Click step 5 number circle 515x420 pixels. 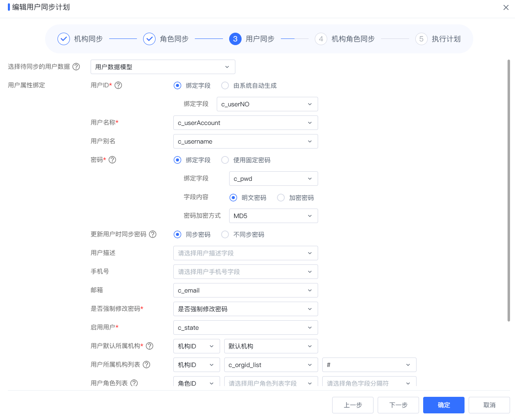click(x=422, y=39)
